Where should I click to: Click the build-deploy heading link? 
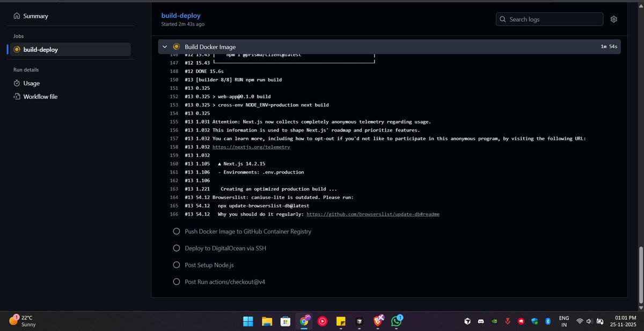pos(181,16)
